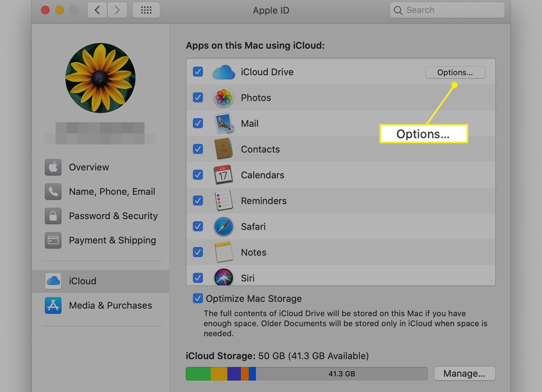The height and width of the screenshot is (392, 542).
Task: Toggle the Siri checkbox
Action: (198, 278)
